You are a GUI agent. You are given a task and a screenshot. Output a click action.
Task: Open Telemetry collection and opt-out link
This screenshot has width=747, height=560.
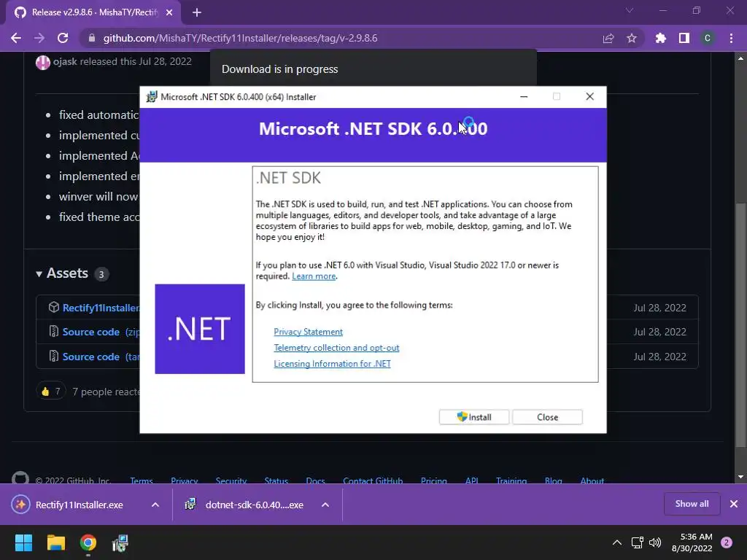coord(336,348)
